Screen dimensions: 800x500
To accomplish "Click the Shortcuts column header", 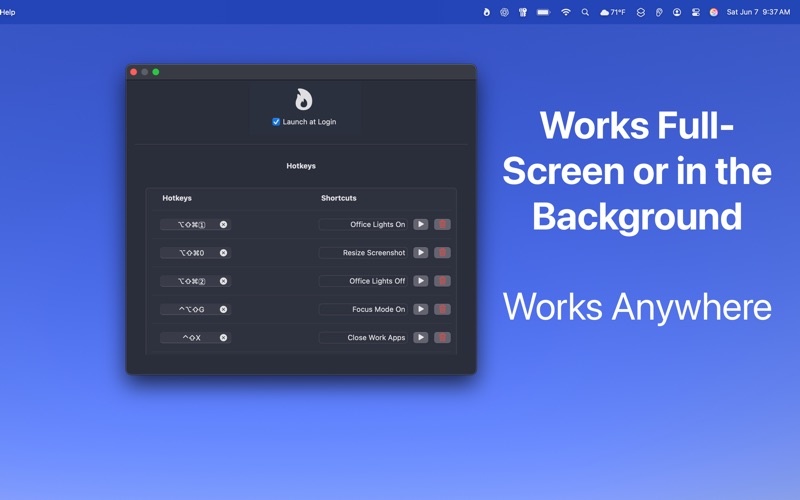I will 339,198.
